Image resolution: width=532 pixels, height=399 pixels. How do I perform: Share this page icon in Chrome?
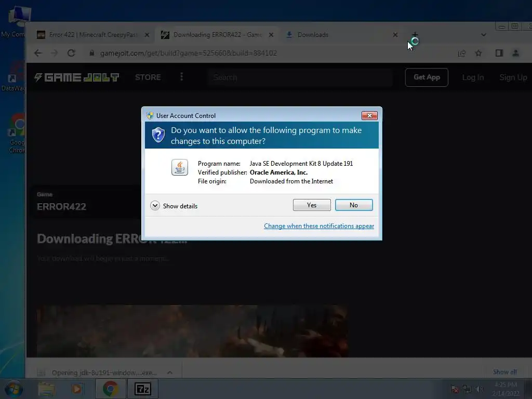462,53
